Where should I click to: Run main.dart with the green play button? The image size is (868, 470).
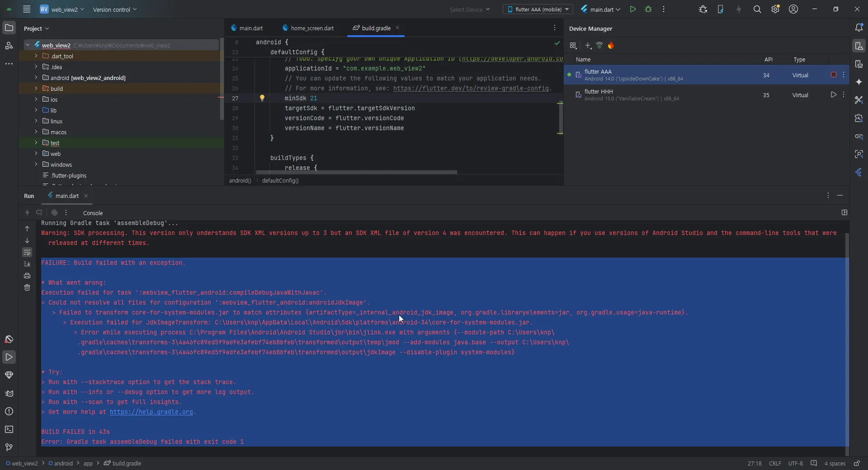click(x=632, y=9)
